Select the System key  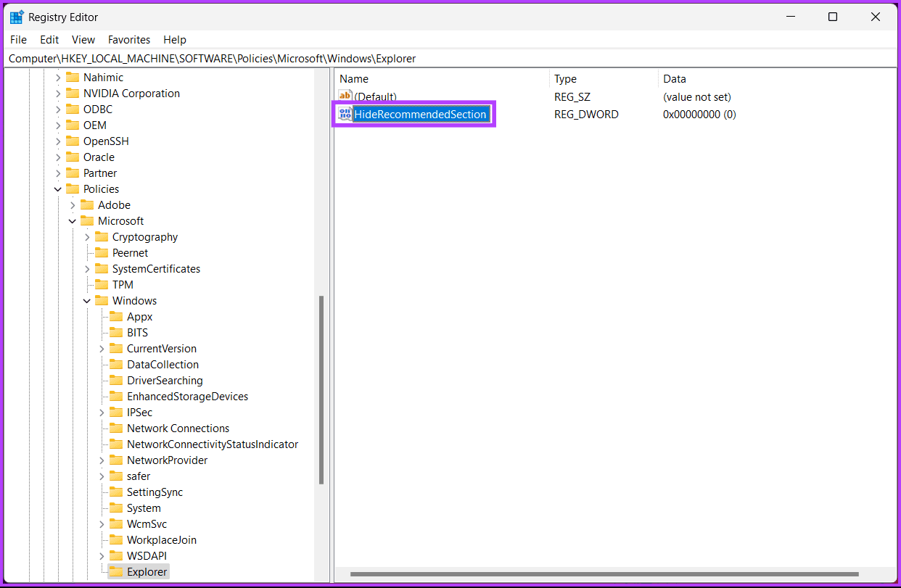point(144,508)
